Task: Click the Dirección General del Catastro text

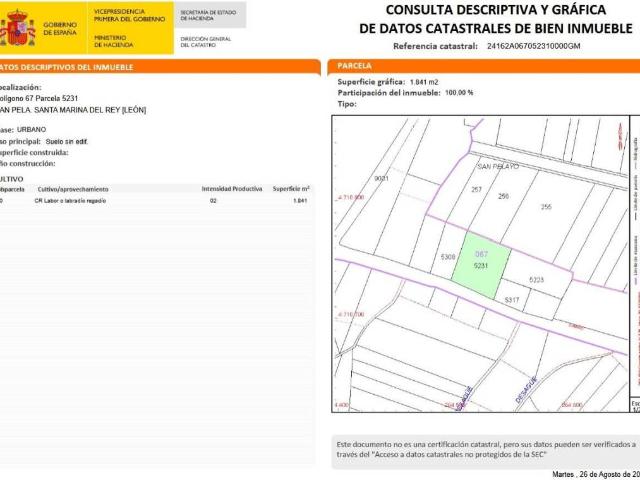Action: [x=206, y=42]
